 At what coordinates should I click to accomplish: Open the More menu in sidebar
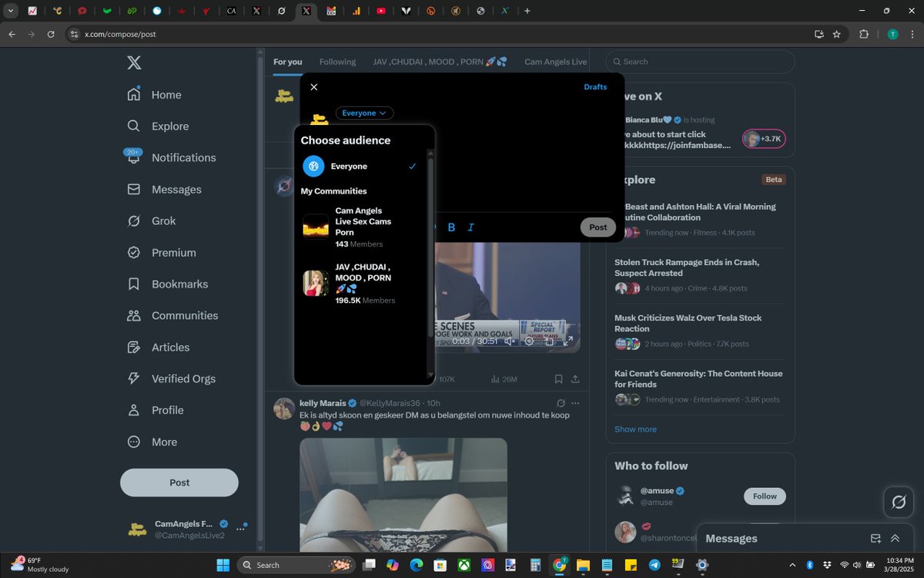pyautogui.click(x=152, y=442)
